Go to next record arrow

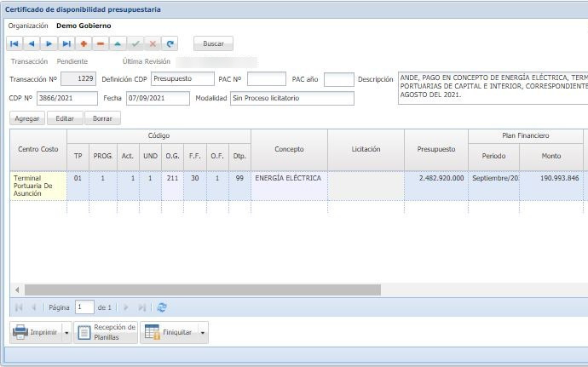(49, 44)
